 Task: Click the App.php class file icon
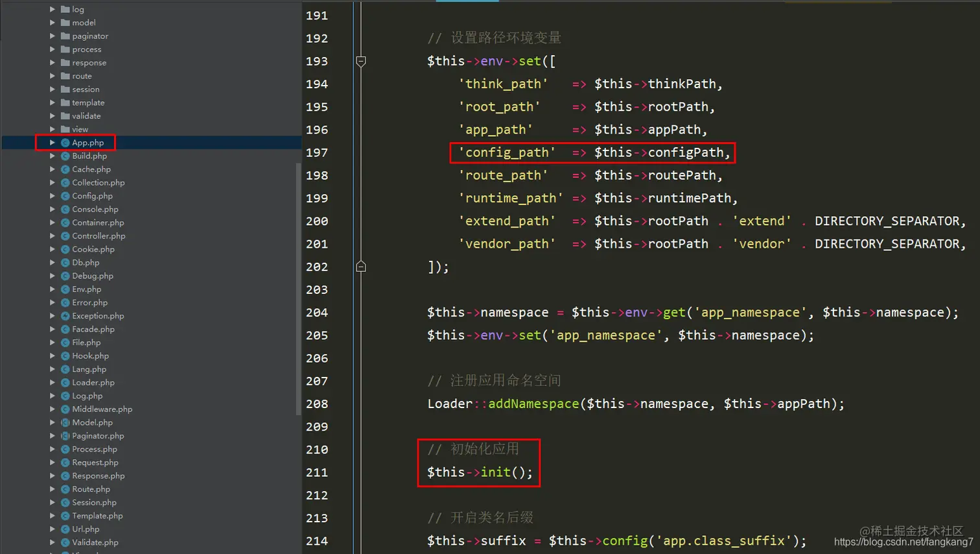[65, 143]
